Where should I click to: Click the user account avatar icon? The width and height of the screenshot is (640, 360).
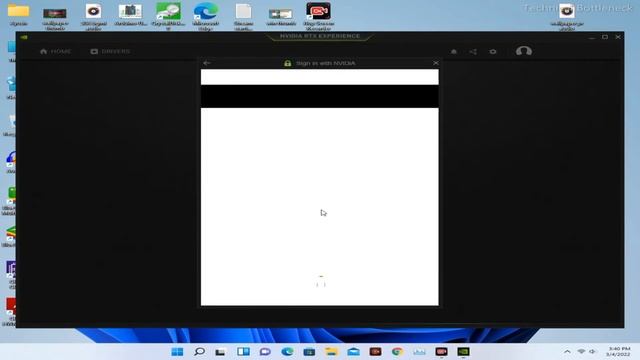click(524, 51)
